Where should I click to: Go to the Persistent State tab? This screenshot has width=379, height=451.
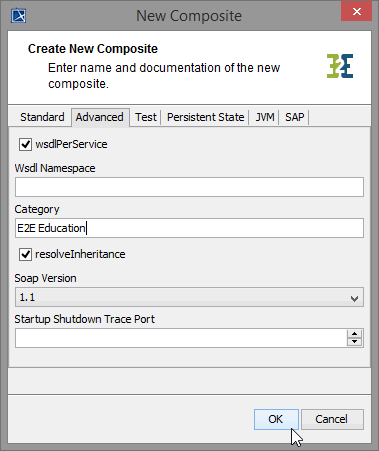205,117
